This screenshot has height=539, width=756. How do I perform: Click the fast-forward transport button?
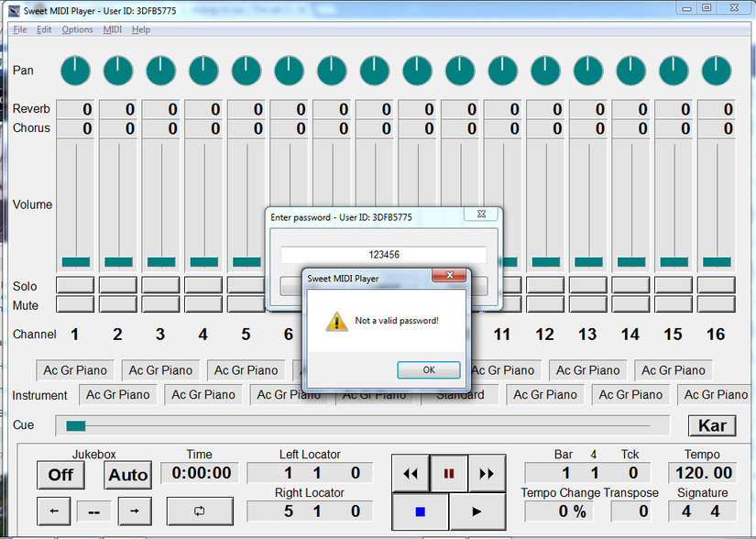[487, 473]
